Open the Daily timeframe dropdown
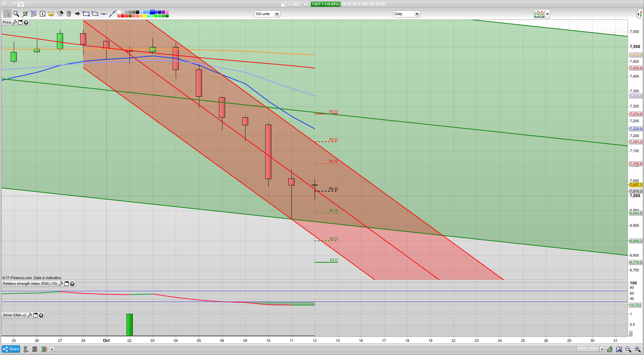This screenshot has width=644, height=355. (x=417, y=14)
